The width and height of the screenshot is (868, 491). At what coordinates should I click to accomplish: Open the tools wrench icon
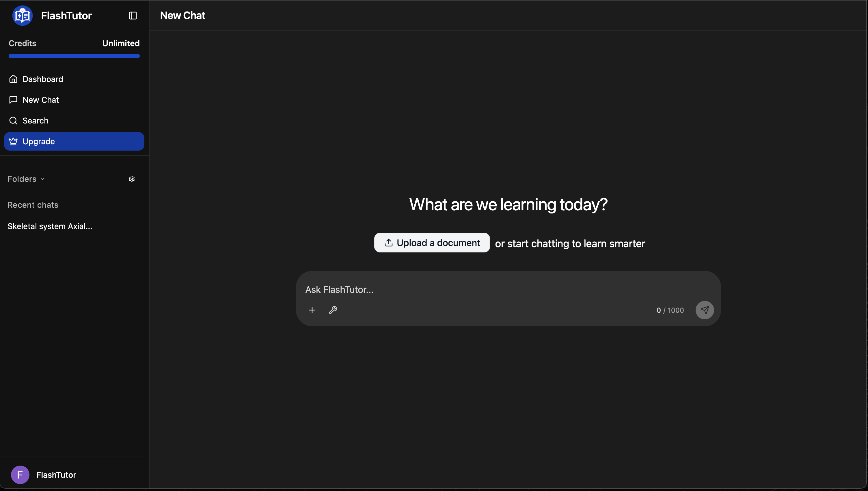333,310
